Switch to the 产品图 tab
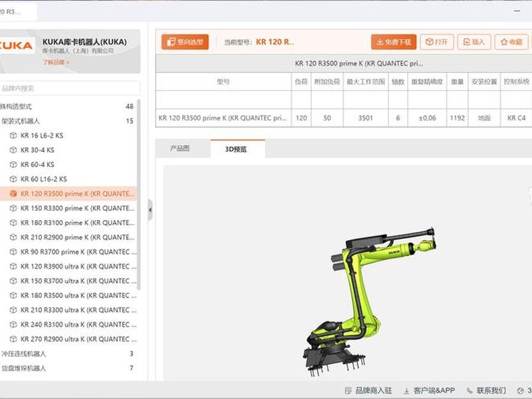532x399 pixels. click(x=180, y=148)
